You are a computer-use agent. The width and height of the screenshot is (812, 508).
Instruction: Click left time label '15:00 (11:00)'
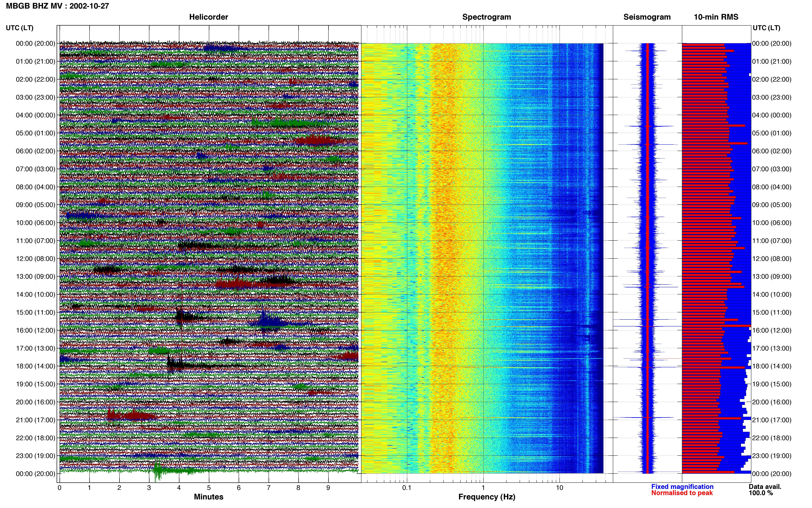(36, 313)
